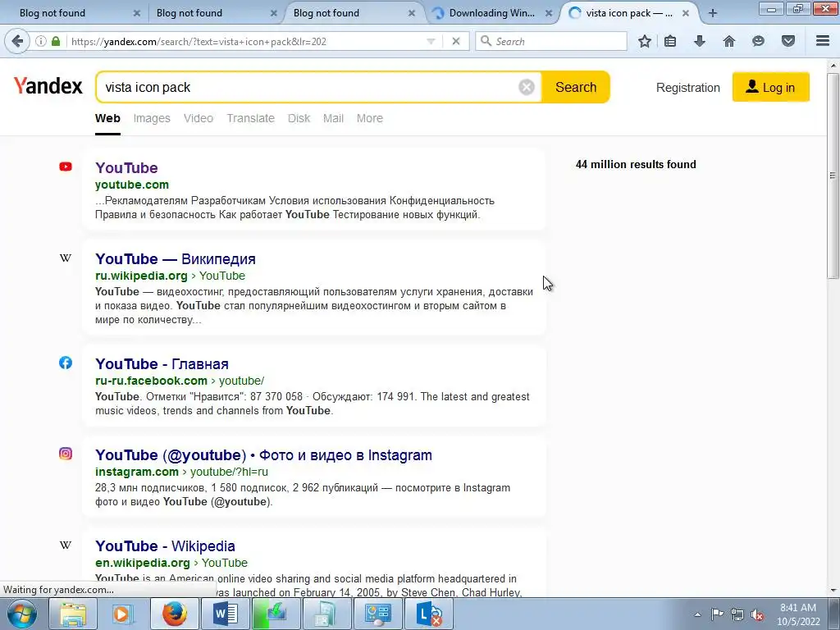Open a new tab with the plus button
This screenshot has width=840, height=630.
pos(713,13)
